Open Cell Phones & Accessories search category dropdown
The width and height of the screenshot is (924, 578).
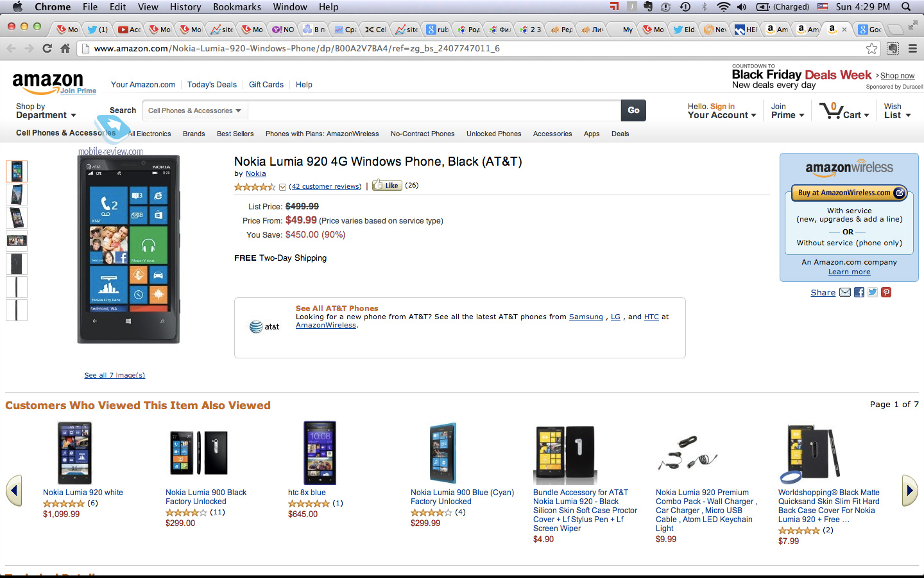pyautogui.click(x=194, y=110)
